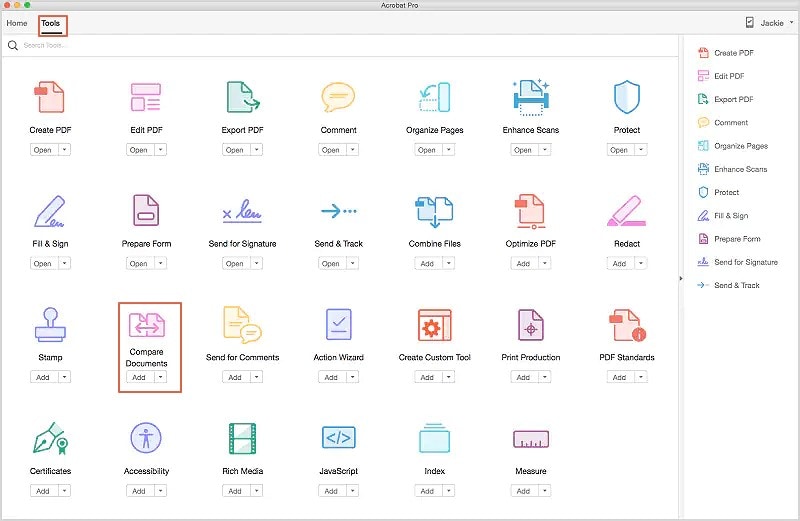Click the Organize Pages tool icon
800x521 pixels.
pos(434,97)
